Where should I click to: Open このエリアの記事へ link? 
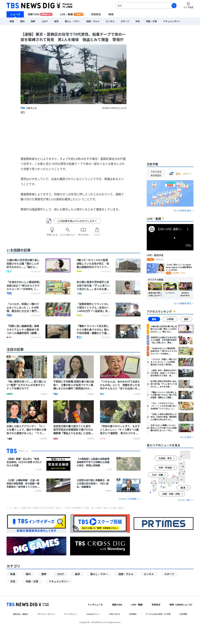point(130,499)
